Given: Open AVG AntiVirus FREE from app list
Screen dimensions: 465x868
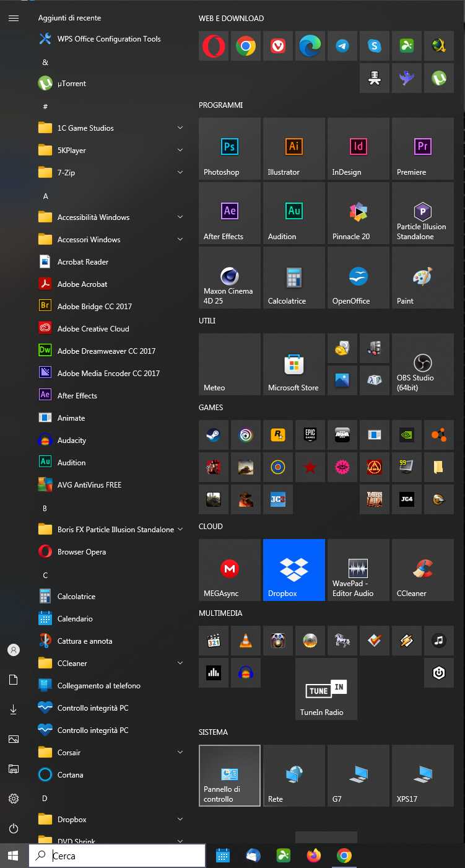Looking at the screenshot, I should click(x=111, y=485).
